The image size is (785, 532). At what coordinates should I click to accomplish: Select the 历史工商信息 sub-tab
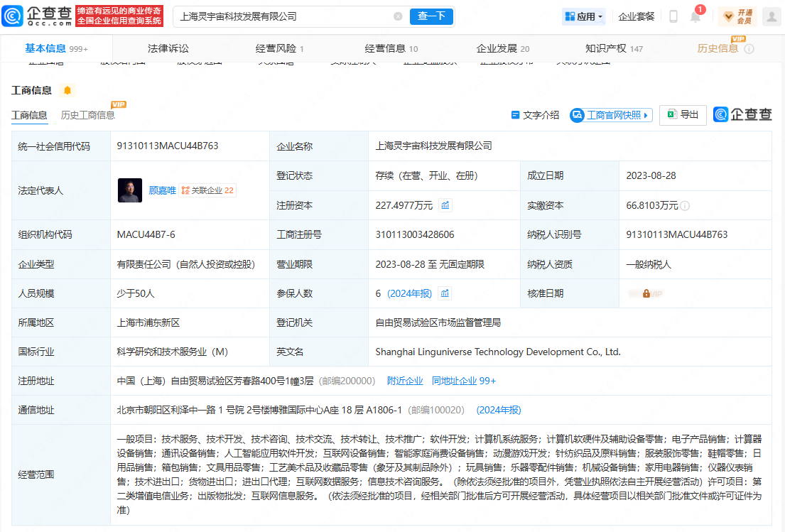click(x=87, y=115)
